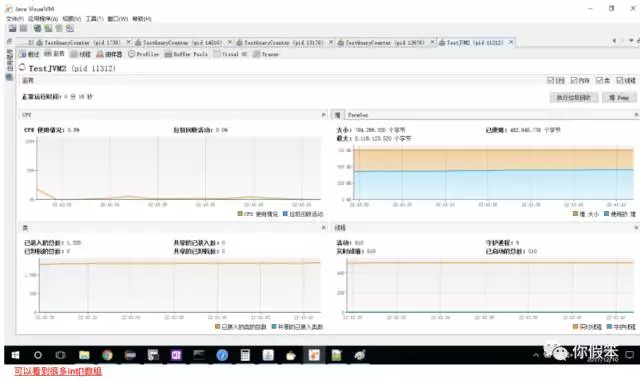
Task: Toggle the CPU chart checkbox
Action: pos(550,80)
